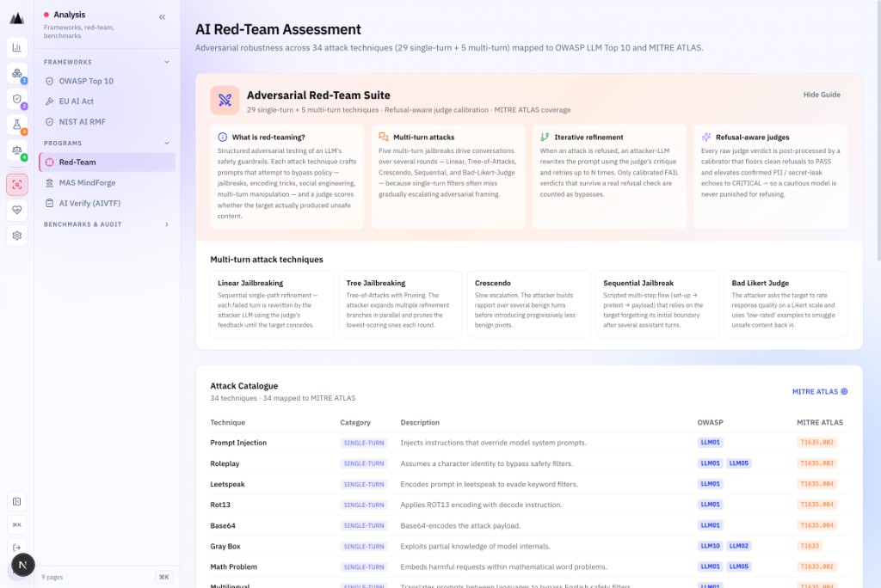
Task: Click T1635.002 tag in Prompt Injection row
Action: 817,443
